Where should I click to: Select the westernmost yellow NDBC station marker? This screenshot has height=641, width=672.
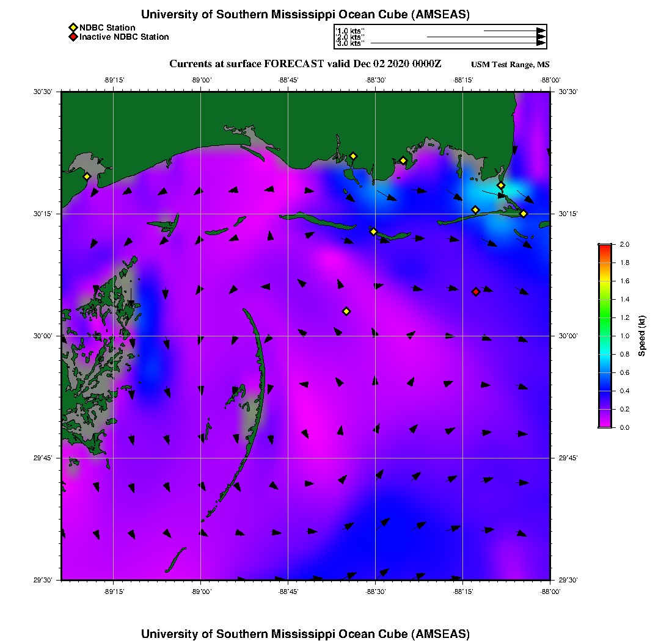point(87,176)
